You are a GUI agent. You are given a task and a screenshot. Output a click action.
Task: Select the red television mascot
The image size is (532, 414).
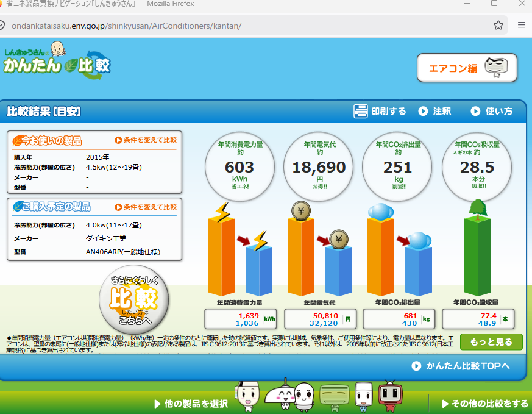click(390, 396)
